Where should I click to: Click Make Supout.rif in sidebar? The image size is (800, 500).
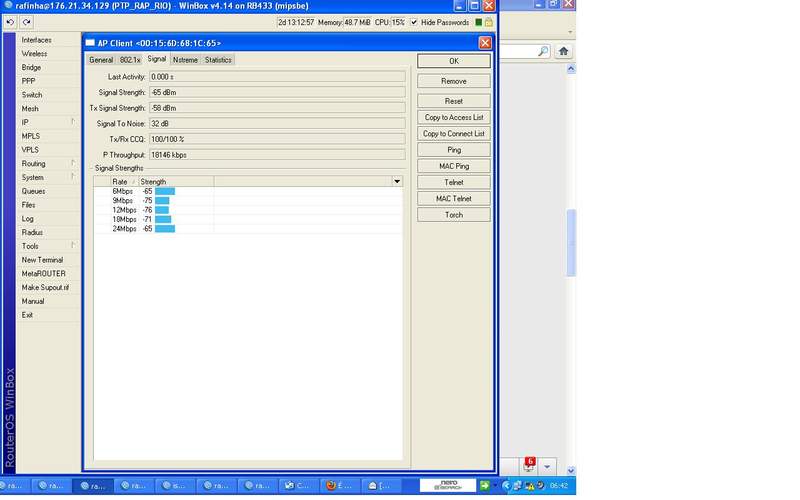tap(45, 288)
